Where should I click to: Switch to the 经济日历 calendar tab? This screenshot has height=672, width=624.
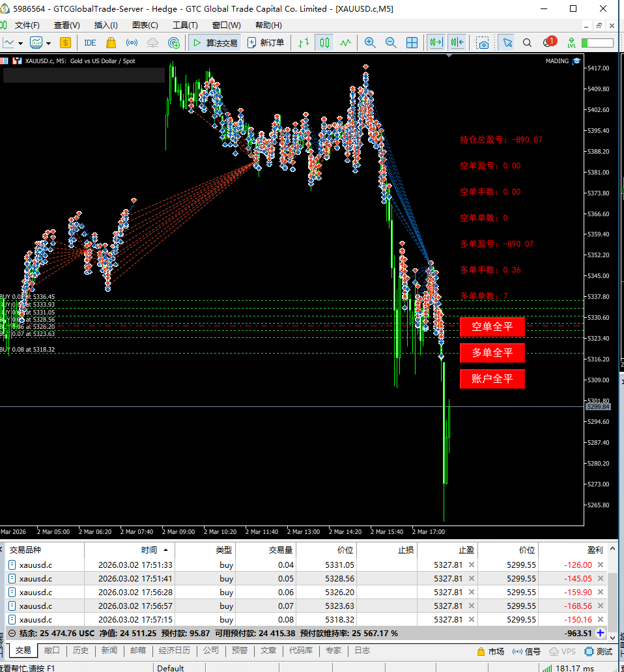(x=175, y=651)
